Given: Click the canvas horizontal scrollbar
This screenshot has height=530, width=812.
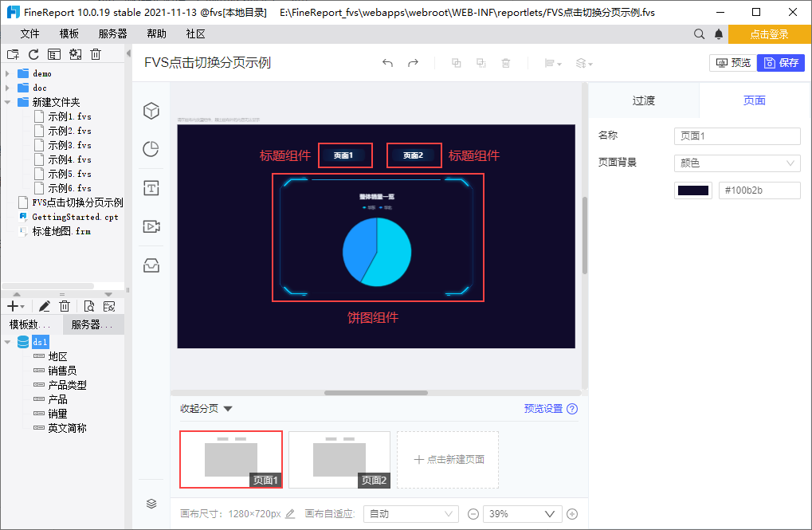Looking at the screenshot, I should pos(376,393).
